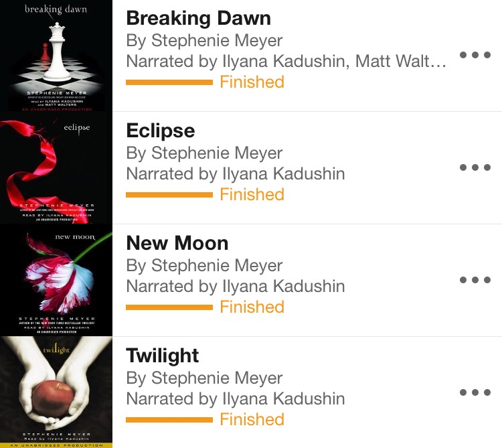
Task: Tap the Twilight apple cover
Action: click(56, 392)
